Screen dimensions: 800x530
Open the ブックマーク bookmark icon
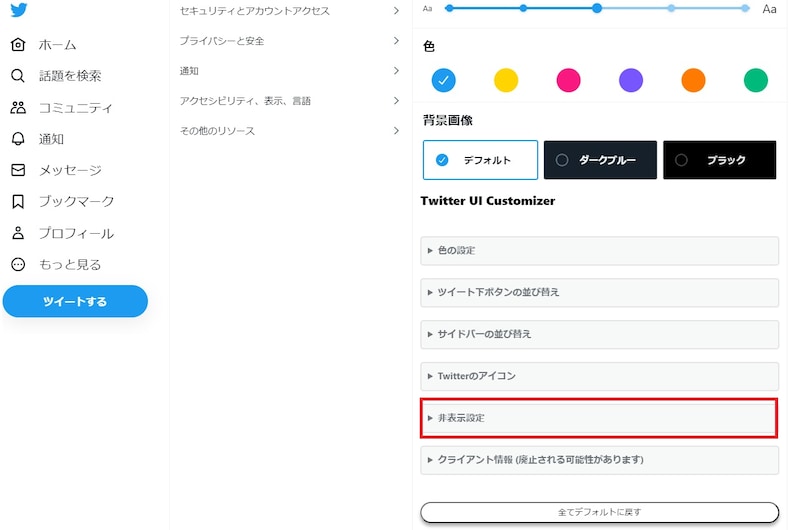tap(18, 201)
